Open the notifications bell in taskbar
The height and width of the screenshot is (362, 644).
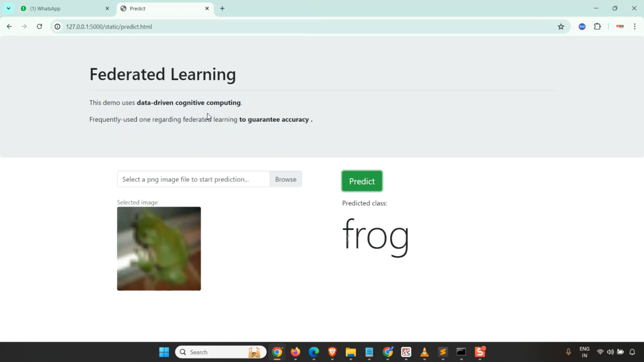pos(632,352)
